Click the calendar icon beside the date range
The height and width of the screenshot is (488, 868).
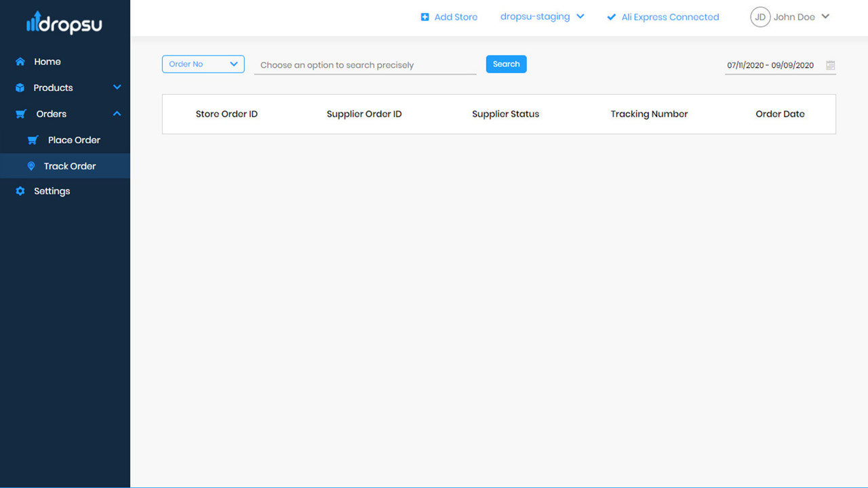tap(830, 66)
